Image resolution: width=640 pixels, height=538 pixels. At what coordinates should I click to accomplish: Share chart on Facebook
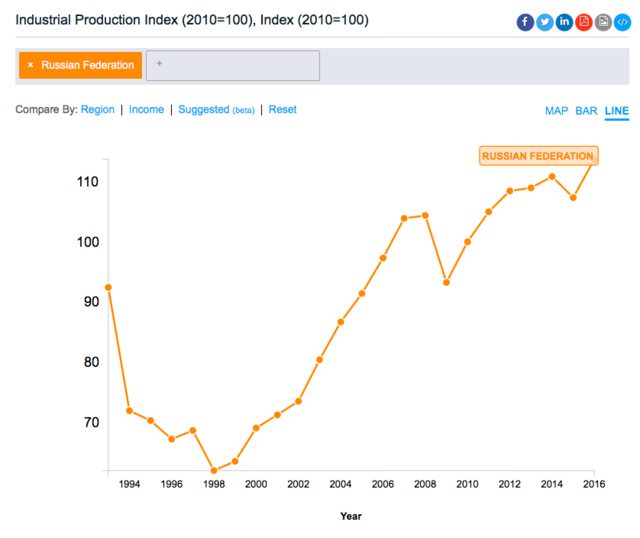coord(525,22)
